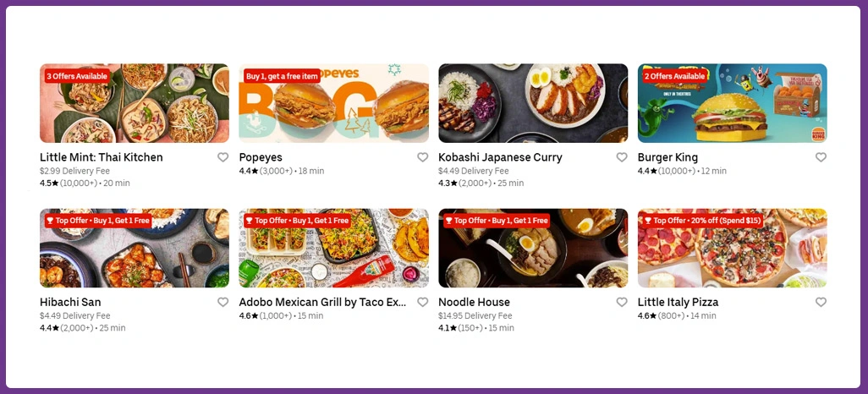This screenshot has height=394, width=868.
Task: Select the Kobashi Japanese Curry dish photo
Action: pyautogui.click(x=533, y=103)
